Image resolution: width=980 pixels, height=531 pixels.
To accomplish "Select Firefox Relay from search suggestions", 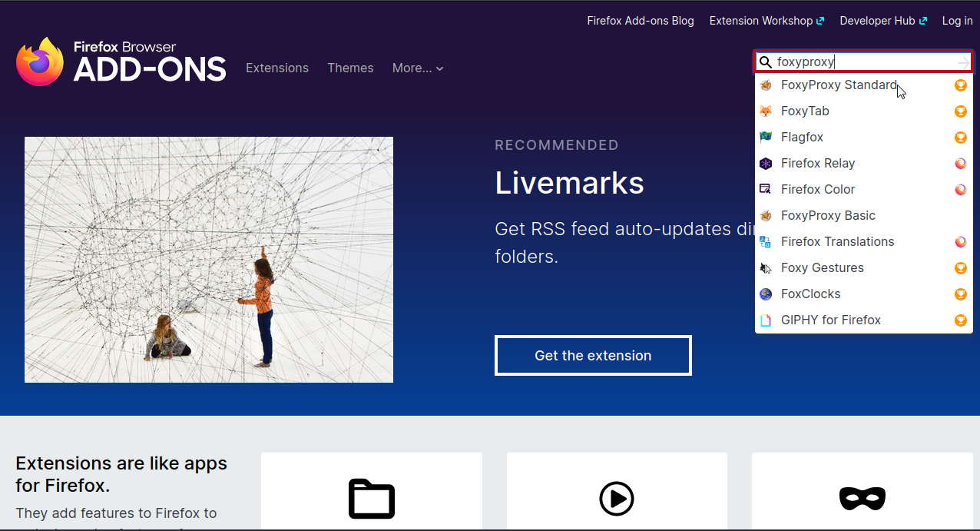I will [x=864, y=164].
